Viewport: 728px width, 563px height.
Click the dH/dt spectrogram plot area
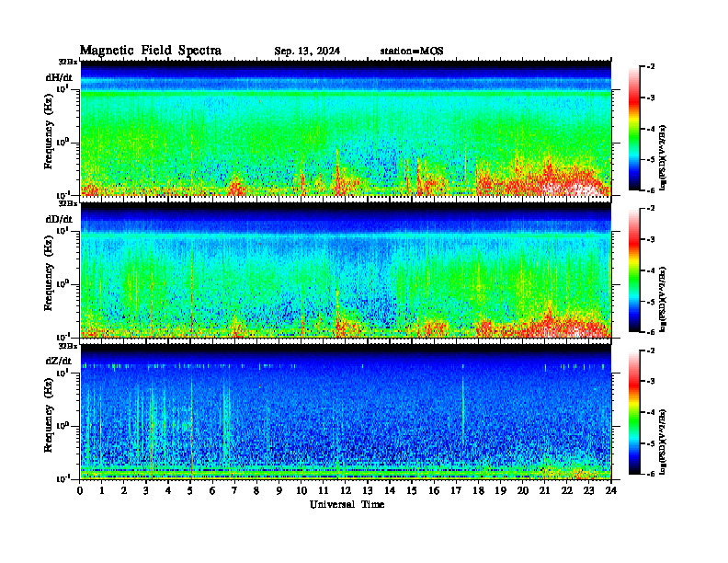346,128
